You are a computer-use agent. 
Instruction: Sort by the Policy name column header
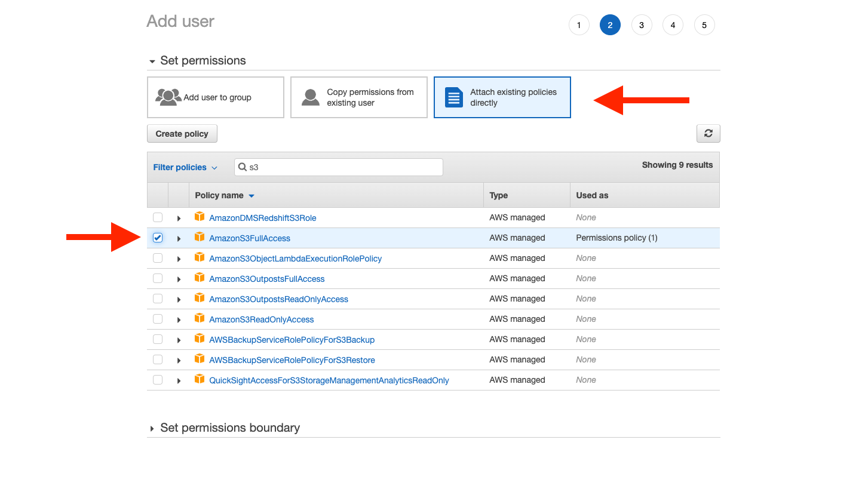point(225,195)
